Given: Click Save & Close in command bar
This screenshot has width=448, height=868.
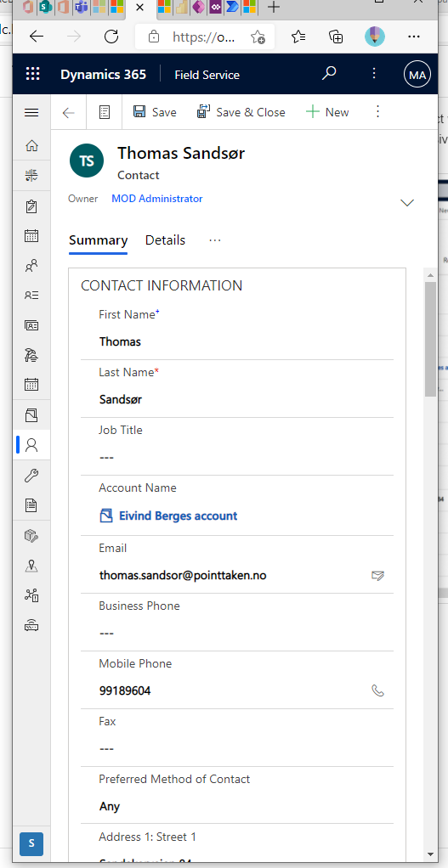Looking at the screenshot, I should (x=241, y=112).
